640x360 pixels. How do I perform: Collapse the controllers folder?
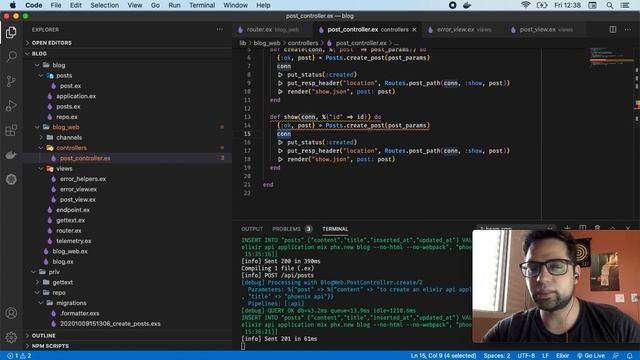click(x=71, y=148)
